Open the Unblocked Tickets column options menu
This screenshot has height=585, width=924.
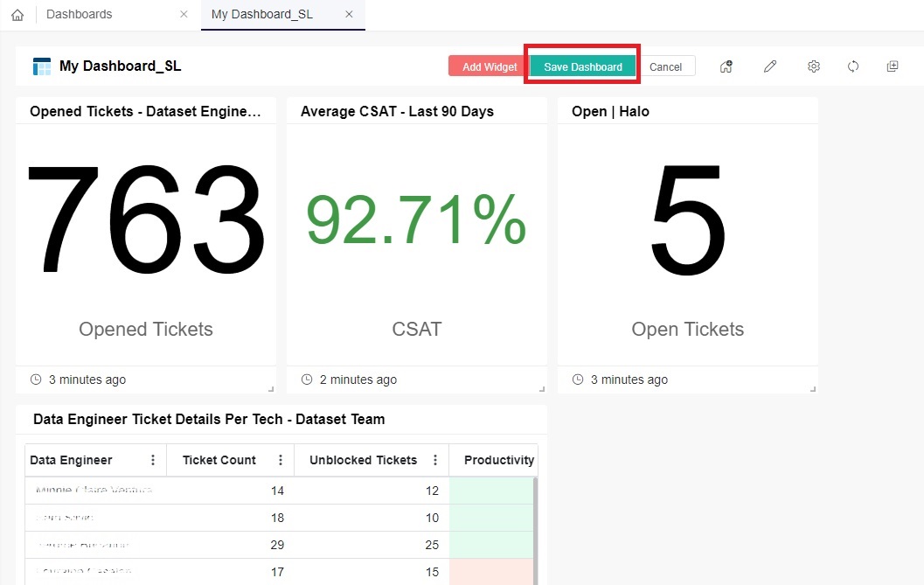tap(435, 459)
